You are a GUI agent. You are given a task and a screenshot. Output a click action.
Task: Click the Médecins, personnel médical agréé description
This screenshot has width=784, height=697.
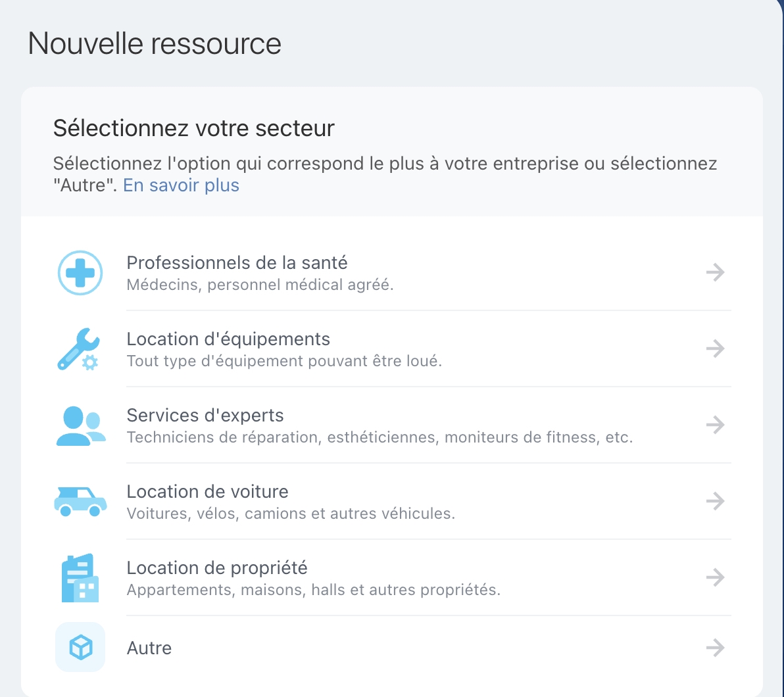(260, 285)
